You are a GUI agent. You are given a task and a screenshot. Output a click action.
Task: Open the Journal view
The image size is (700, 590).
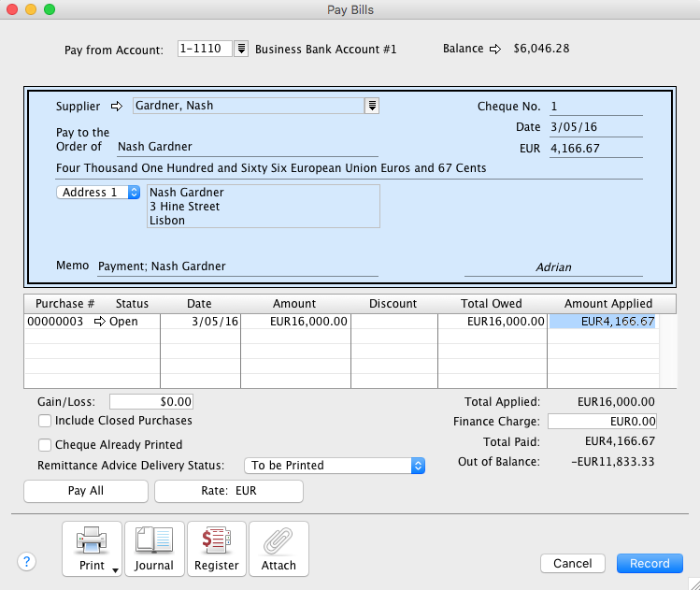tap(154, 548)
